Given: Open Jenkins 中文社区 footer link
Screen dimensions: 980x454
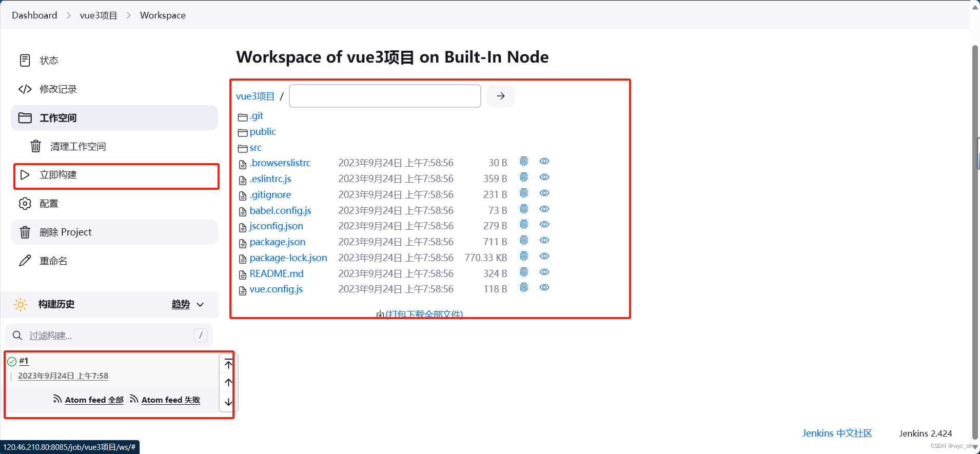Looking at the screenshot, I should pyautogui.click(x=837, y=433).
